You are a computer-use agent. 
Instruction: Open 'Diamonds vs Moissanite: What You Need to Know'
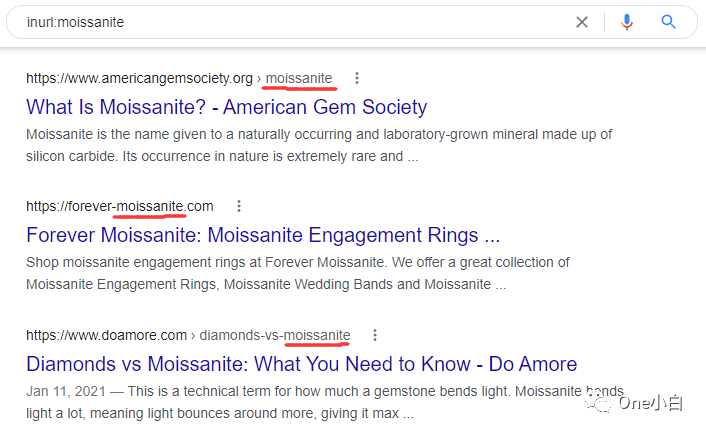301,364
